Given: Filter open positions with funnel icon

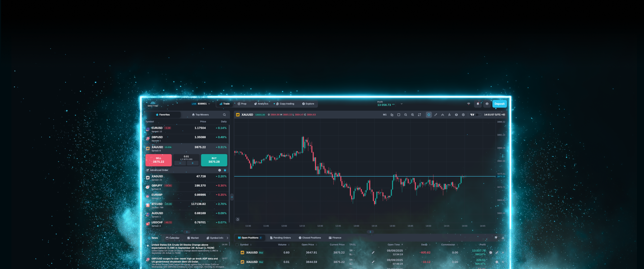Looking at the screenshot, I should pos(496,238).
